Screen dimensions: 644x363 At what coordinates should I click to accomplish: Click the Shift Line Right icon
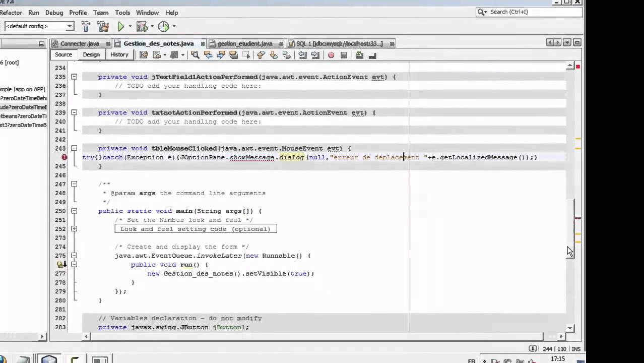tap(315, 55)
